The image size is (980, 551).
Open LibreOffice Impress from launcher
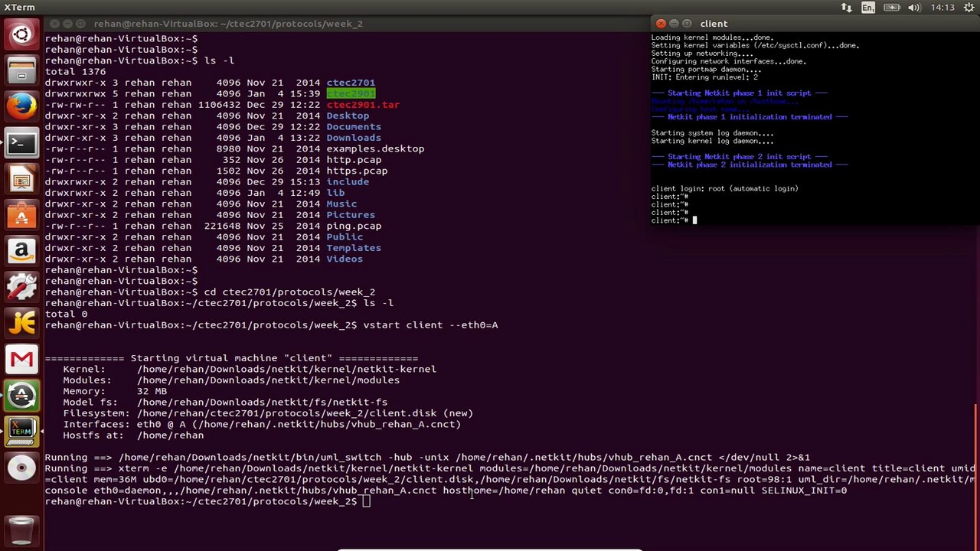(x=21, y=180)
